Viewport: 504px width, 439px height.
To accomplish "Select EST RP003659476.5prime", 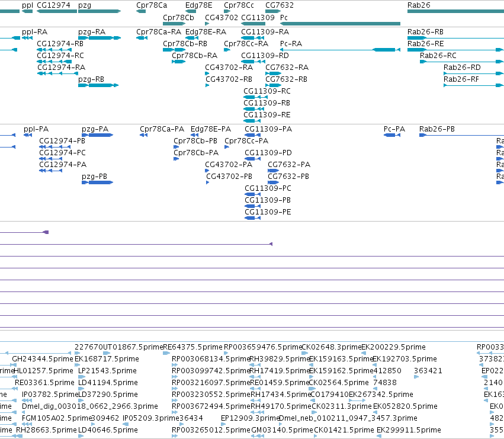I will click(226, 353).
